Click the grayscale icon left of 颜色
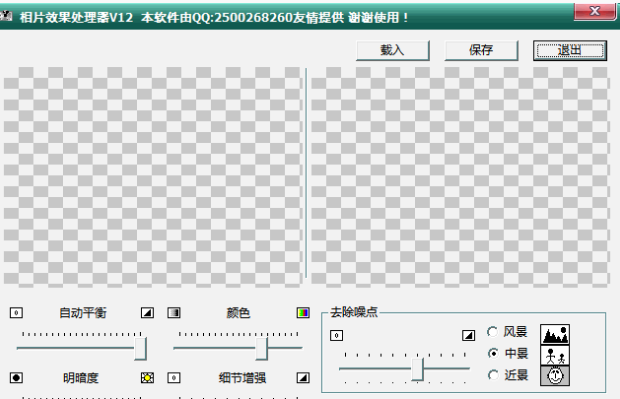The image size is (620, 399). pos(174,313)
